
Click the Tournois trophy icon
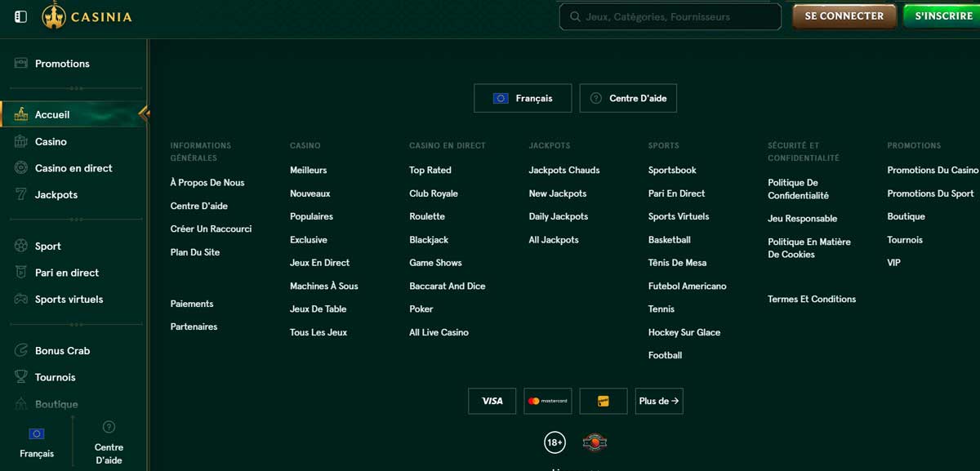pos(21,377)
